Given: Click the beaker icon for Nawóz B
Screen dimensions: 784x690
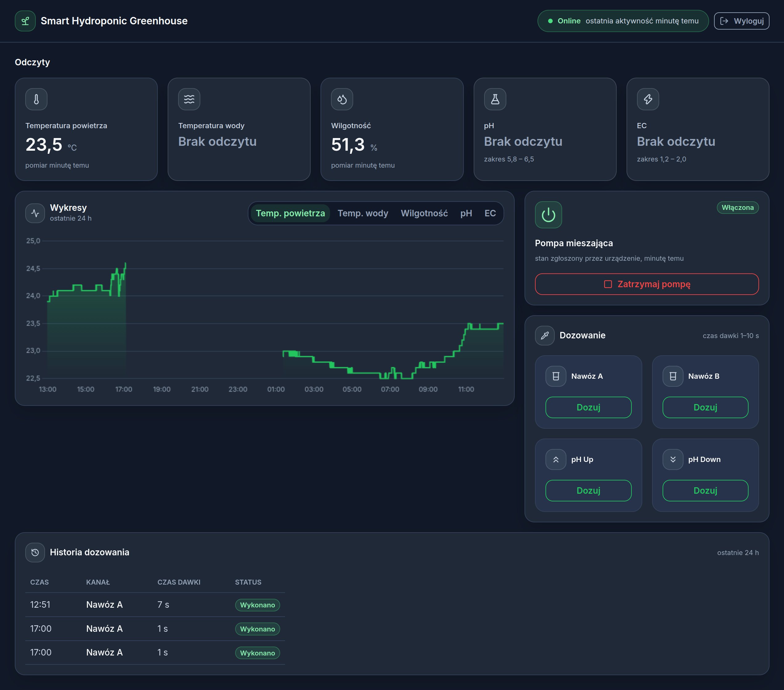Looking at the screenshot, I should point(673,376).
